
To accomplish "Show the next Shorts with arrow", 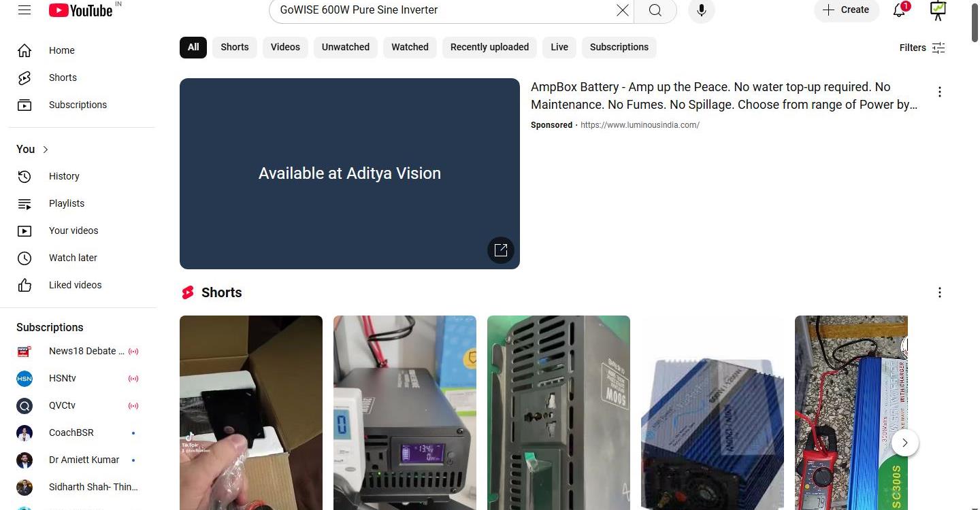I will click(904, 443).
